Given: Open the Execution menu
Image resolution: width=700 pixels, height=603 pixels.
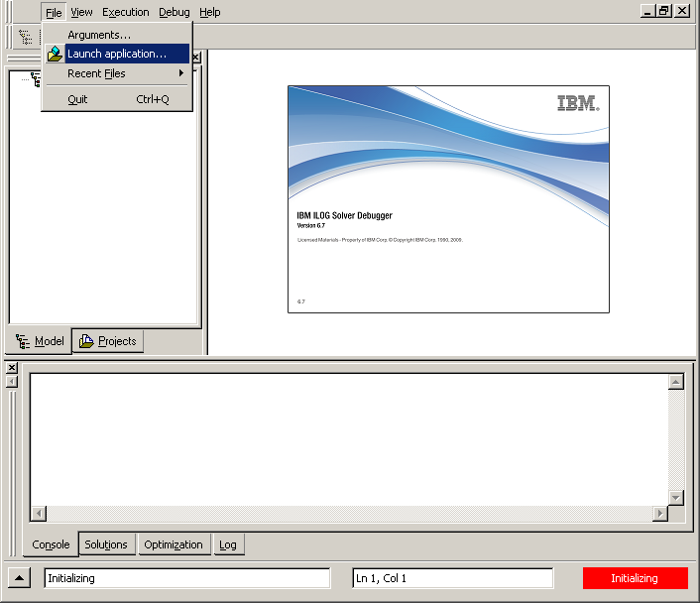Looking at the screenshot, I should [126, 13].
